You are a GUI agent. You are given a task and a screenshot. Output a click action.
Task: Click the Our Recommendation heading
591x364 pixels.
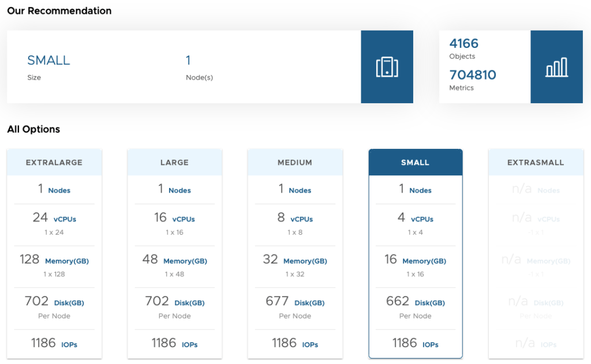click(59, 11)
